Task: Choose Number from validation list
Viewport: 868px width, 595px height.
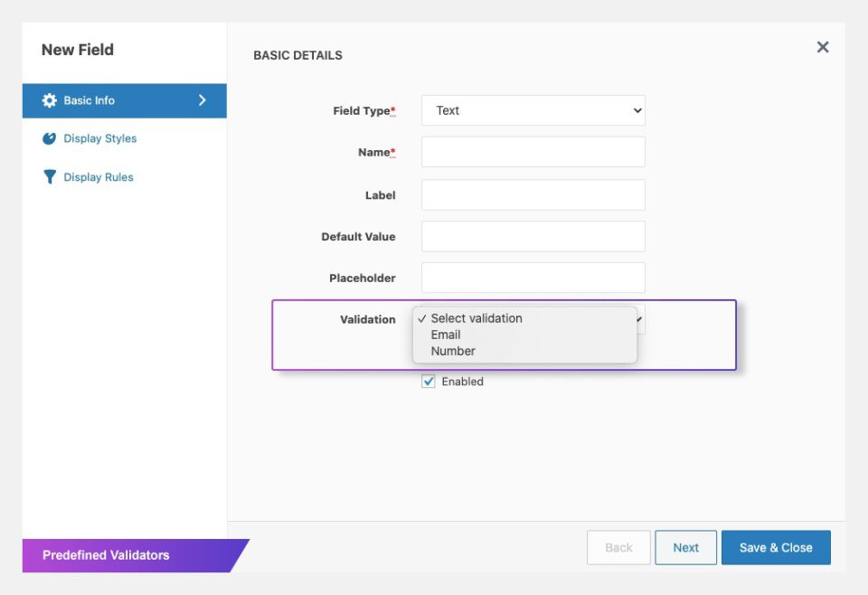Action: click(452, 351)
